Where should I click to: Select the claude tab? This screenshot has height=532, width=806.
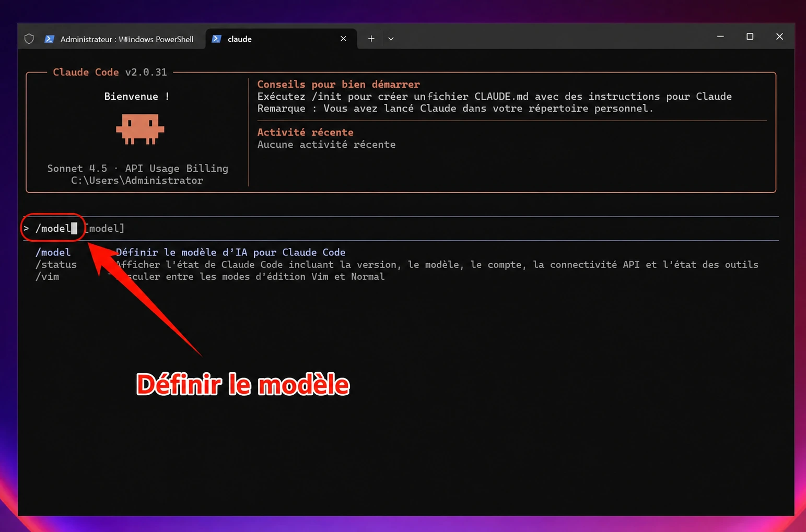282,39
